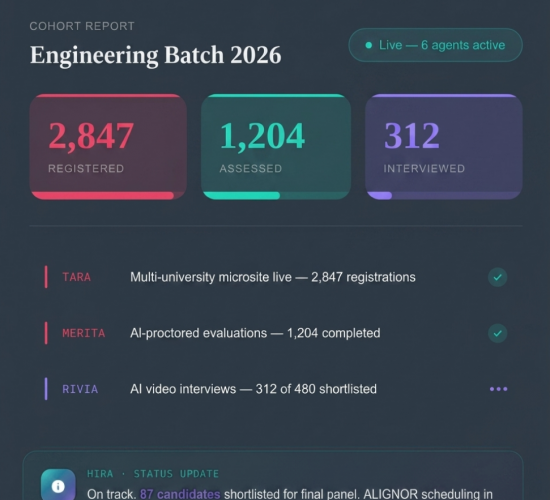Click the number 312 in purple

tap(412, 135)
